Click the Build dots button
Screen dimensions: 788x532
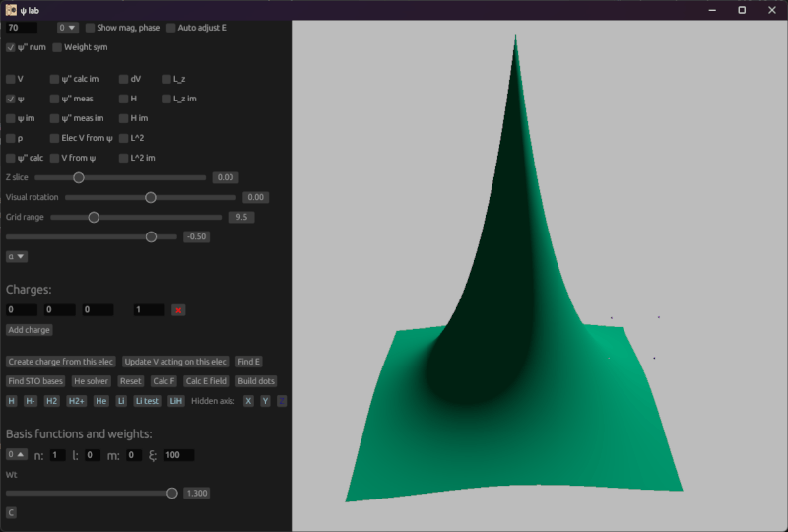coord(256,381)
